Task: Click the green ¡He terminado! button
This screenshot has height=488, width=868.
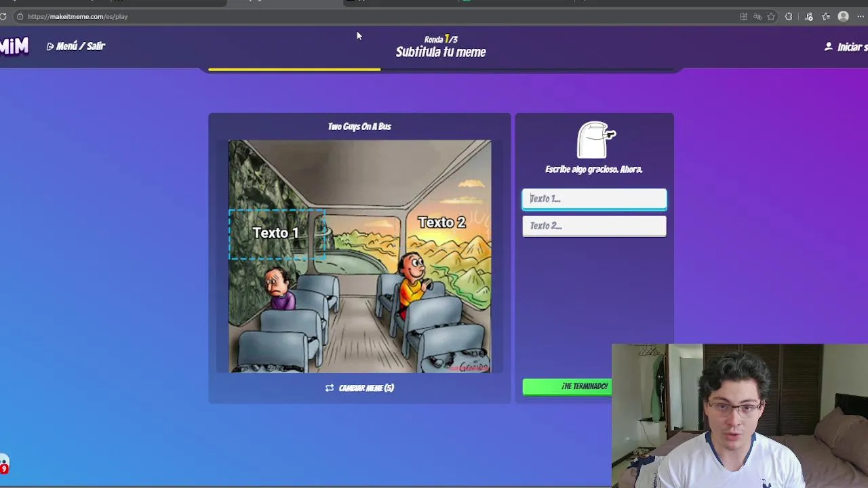Action: [568, 386]
